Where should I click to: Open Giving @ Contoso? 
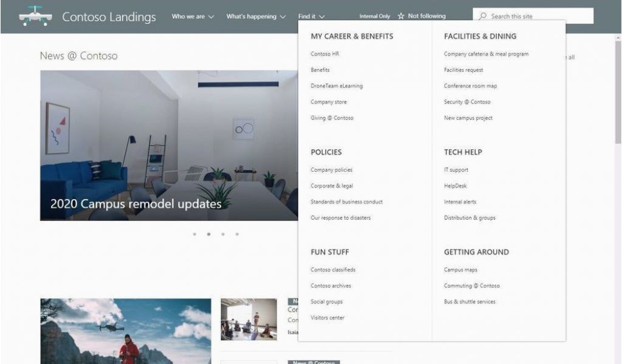click(x=332, y=118)
